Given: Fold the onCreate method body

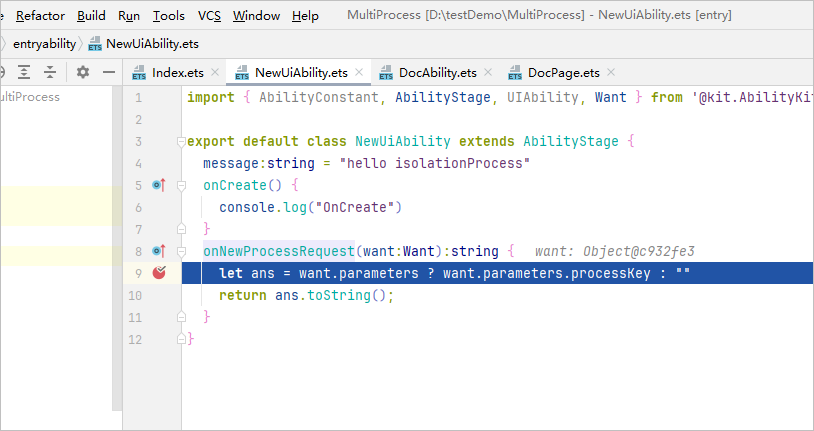Looking at the screenshot, I should 181,186.
